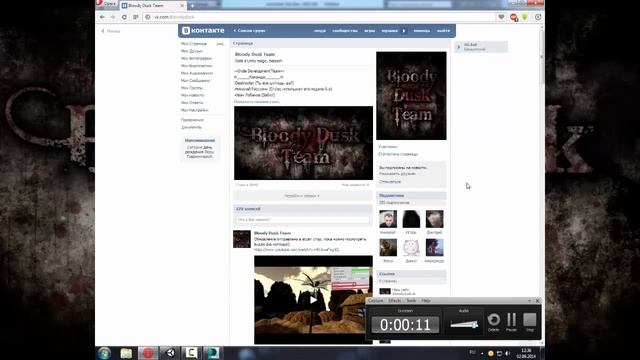Click the 'Отписаться' unsubscribe link

tap(390, 182)
